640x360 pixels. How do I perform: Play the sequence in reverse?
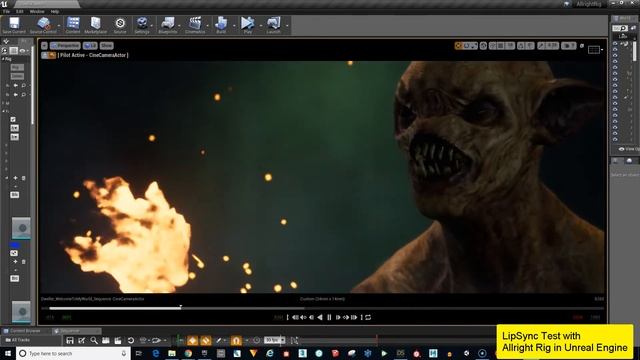pos(320,317)
